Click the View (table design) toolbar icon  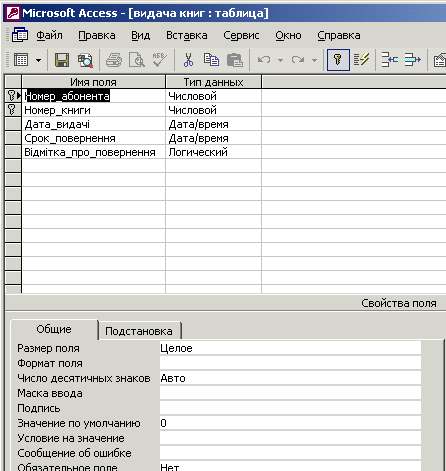coord(21,60)
